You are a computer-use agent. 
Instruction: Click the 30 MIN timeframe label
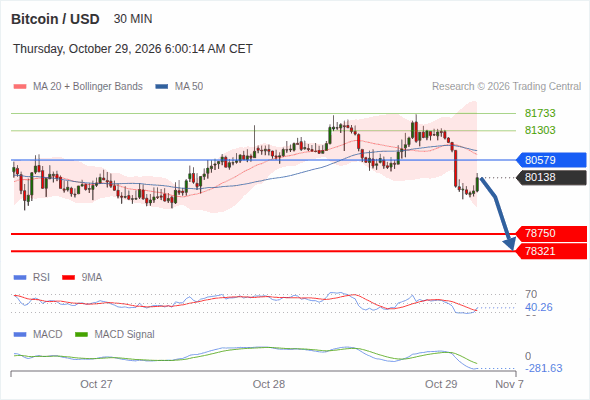(133, 19)
